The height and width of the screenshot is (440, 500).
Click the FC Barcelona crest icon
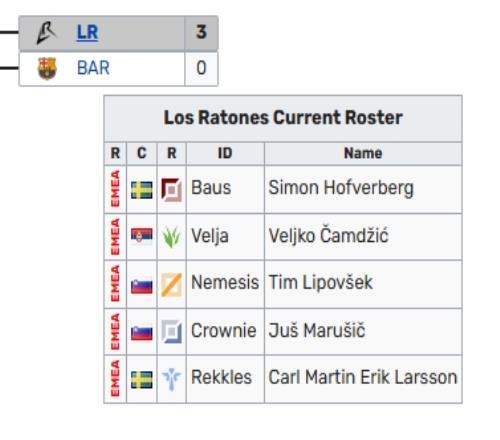click(47, 68)
